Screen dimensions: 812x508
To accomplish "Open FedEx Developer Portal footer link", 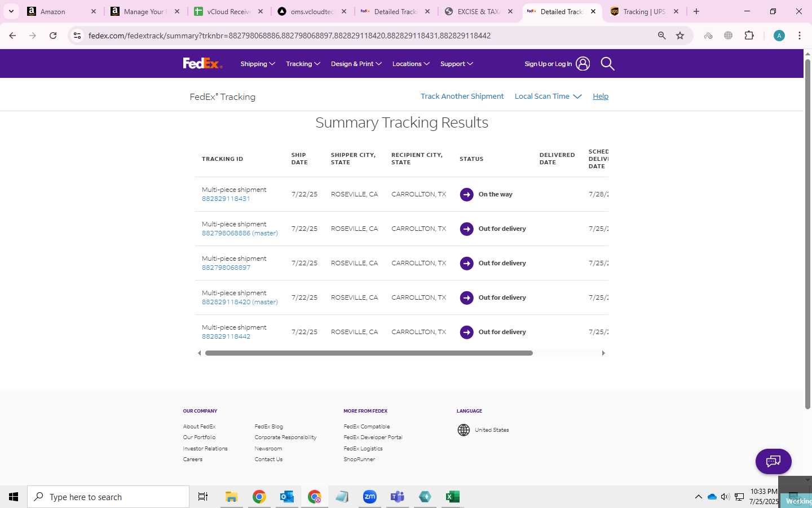I will pyautogui.click(x=373, y=437).
